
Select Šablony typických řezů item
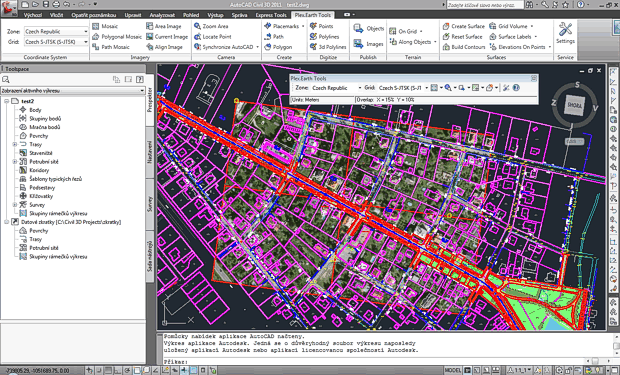(x=55, y=179)
